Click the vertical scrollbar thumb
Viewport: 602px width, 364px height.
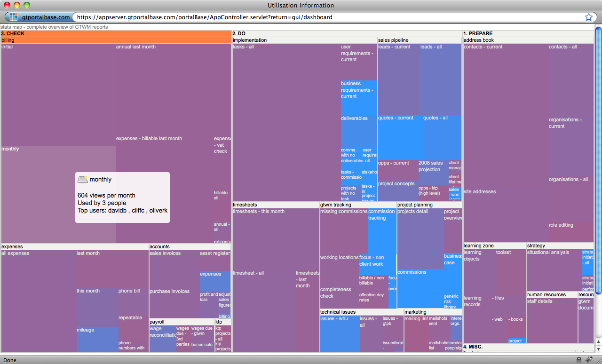pos(598,160)
